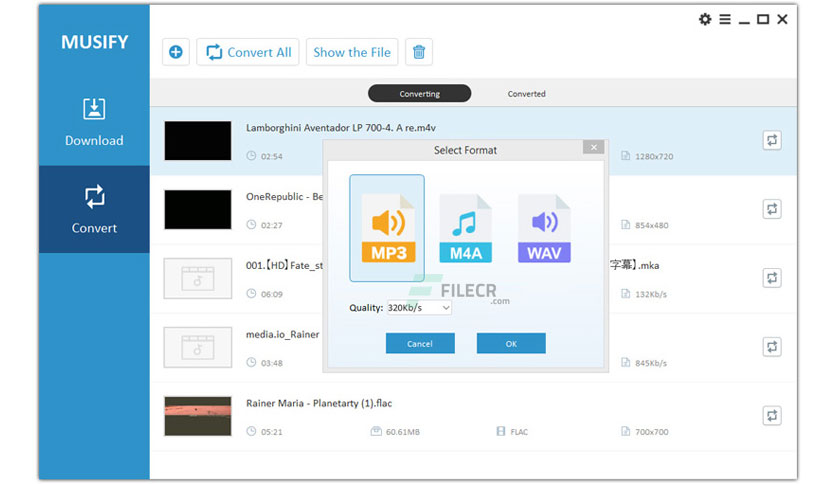The width and height of the screenshot is (836, 484).
Task: Click the 03:48 duration text
Action: 271,363
